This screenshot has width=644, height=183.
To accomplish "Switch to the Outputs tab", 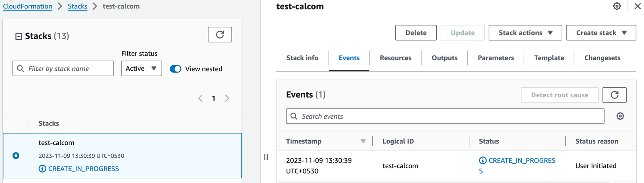I will 444,58.
